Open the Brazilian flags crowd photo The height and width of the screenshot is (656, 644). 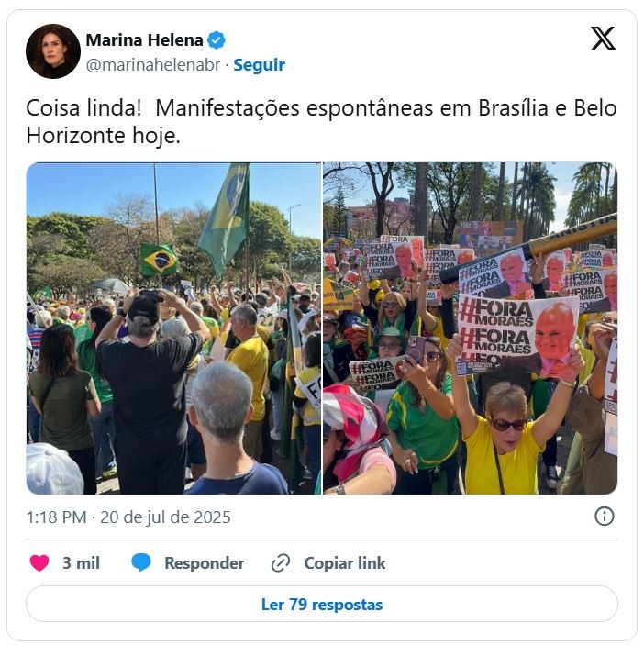pos(173,328)
